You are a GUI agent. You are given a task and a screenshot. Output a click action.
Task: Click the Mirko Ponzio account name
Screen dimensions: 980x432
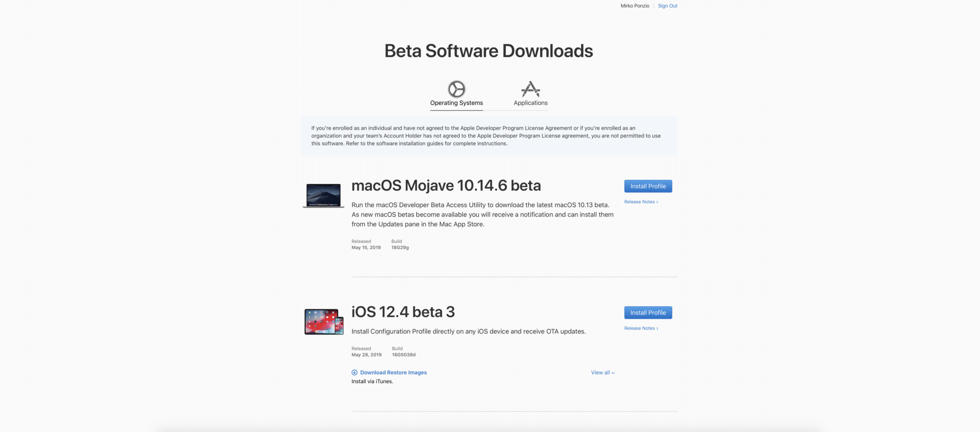point(635,6)
